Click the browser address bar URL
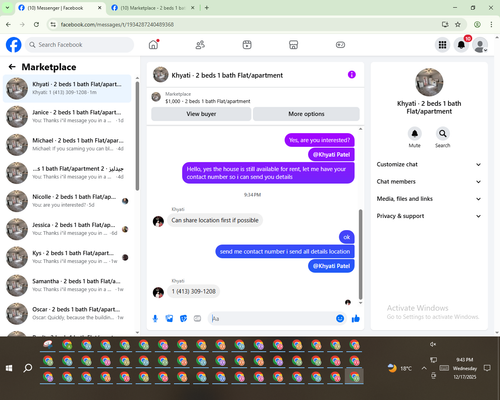This screenshot has height=400, width=500. 117,25
